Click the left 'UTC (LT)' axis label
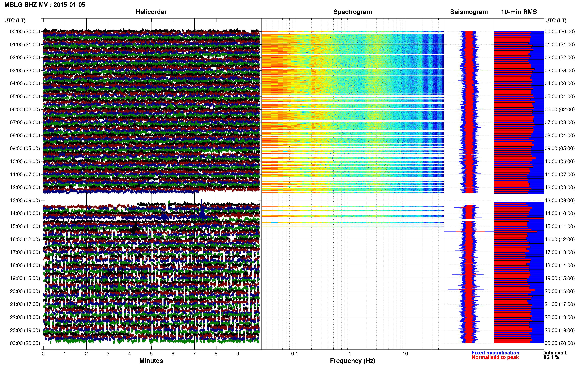This screenshot has width=588, height=368. 15,20
